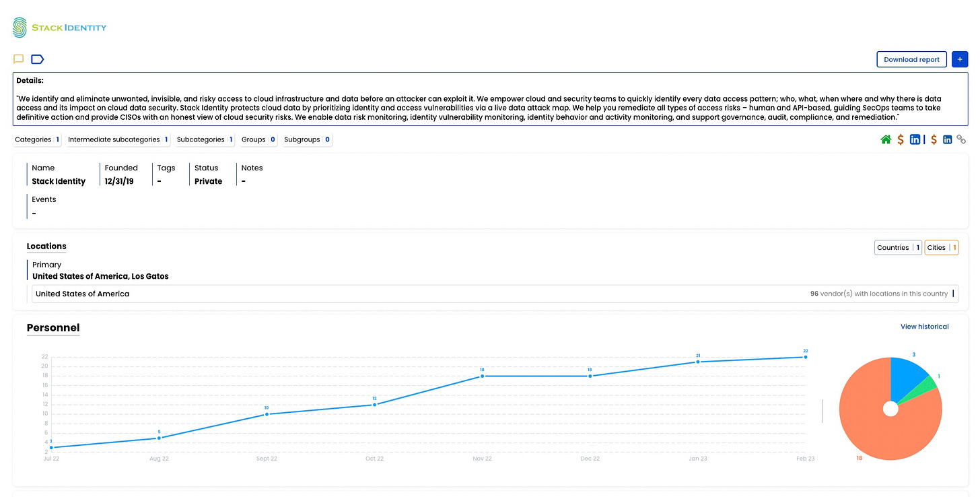Click the Personnel section heading
This screenshot has width=980, height=497.
tap(53, 328)
